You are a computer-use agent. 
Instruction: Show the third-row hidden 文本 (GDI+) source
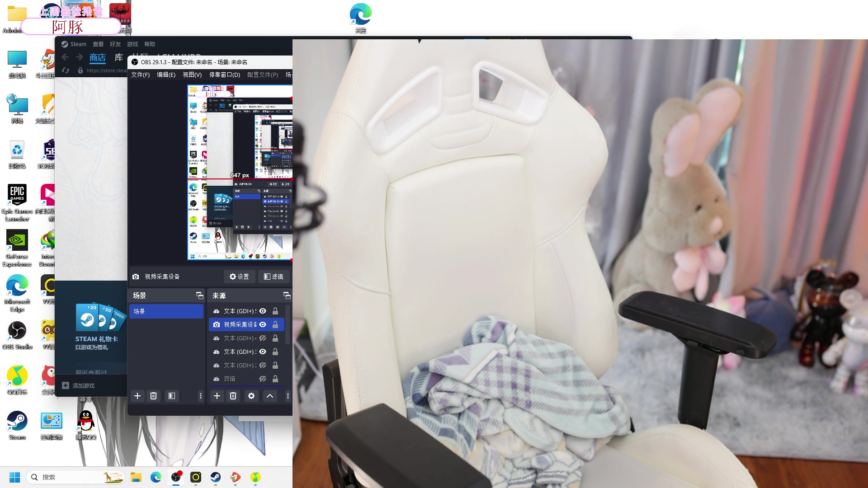[263, 338]
